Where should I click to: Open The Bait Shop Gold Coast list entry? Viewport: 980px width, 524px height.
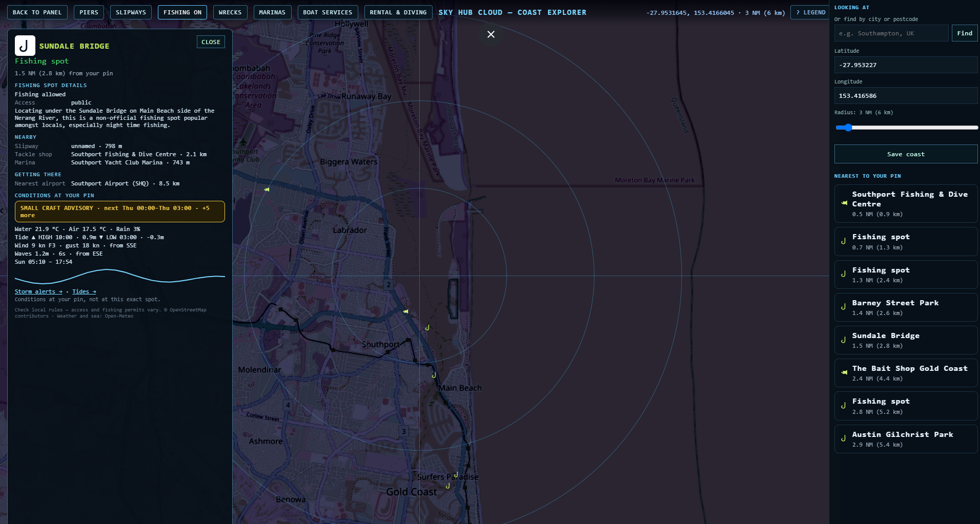[x=906, y=373]
